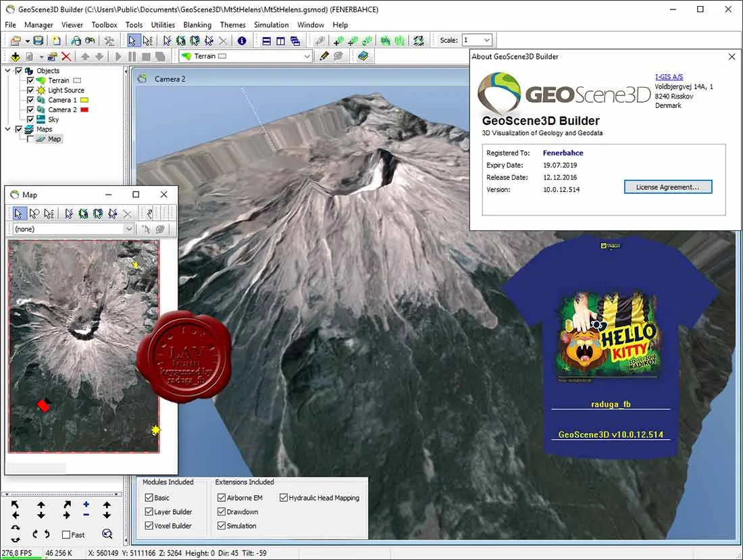Screen dimensions: 743x560
Task: Click the cascade windows icon
Action: pos(294,41)
